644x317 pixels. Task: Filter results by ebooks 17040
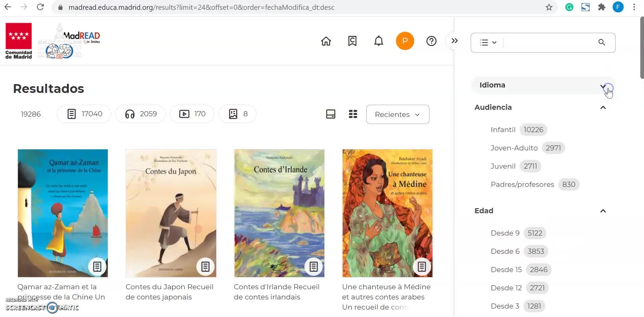[x=84, y=114]
